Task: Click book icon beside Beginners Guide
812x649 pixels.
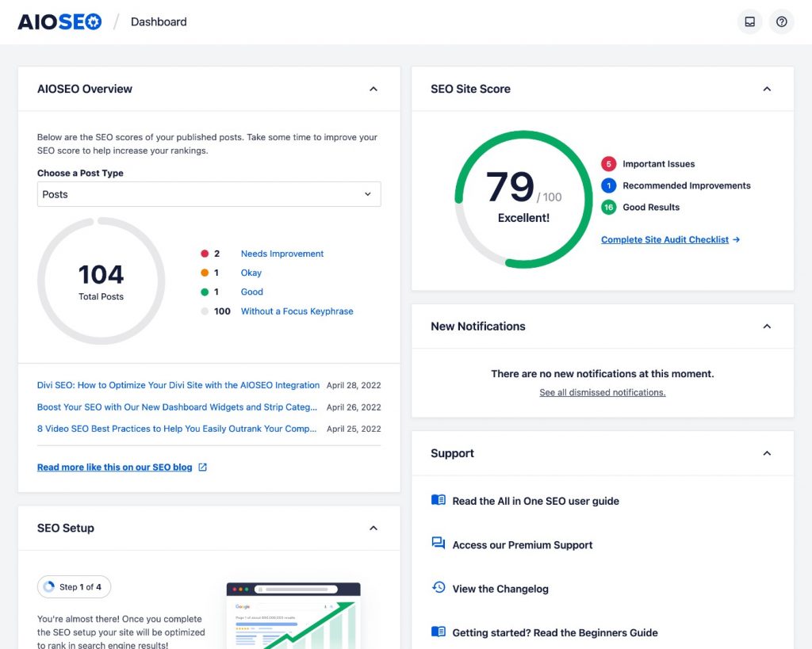Action: (438, 632)
